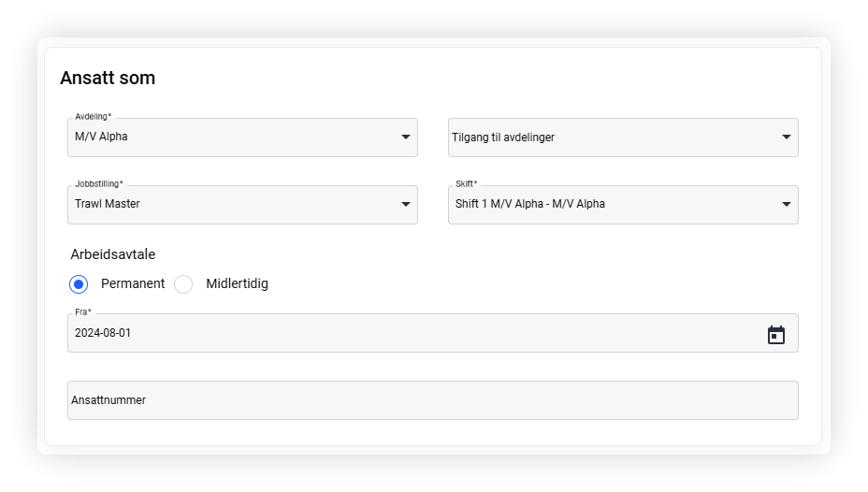
Task: Select the Midlertidig radio button
Action: pyautogui.click(x=183, y=284)
